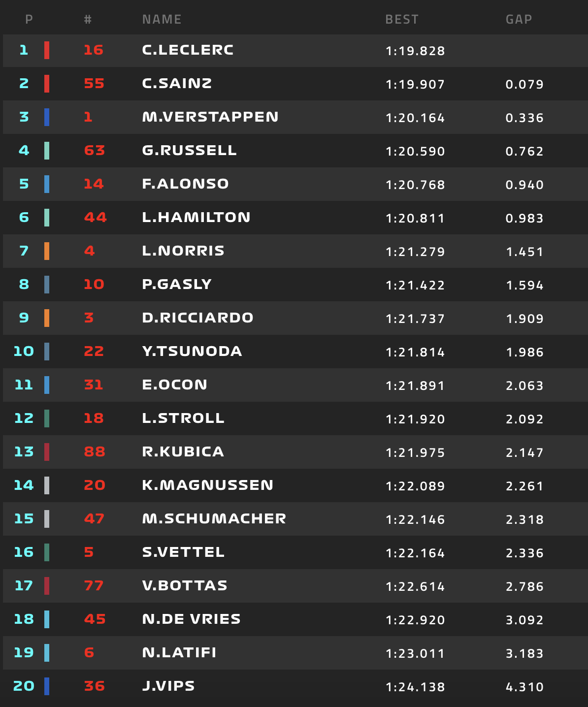The width and height of the screenshot is (588, 707).
Task: Select the L.NORRIS driver name
Action: (183, 251)
